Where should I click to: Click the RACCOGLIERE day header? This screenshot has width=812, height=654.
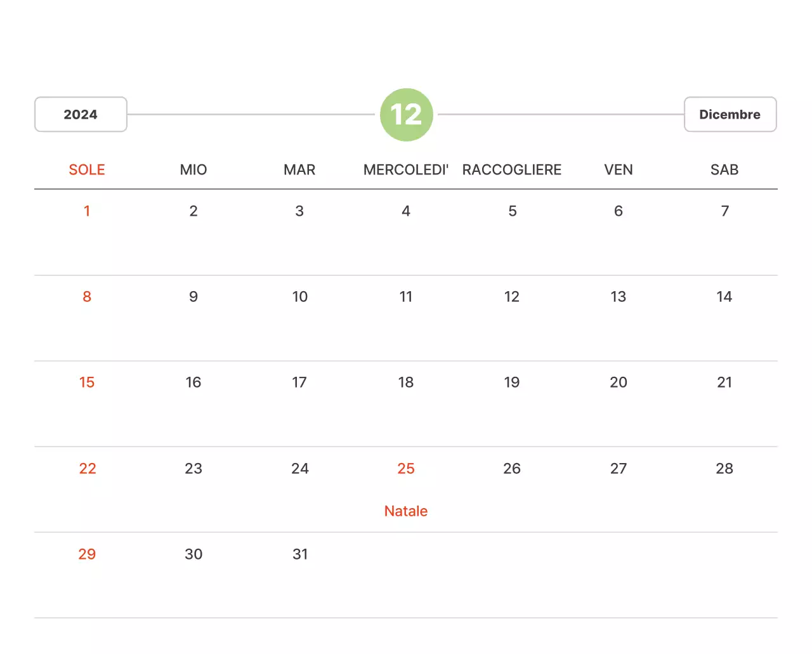point(512,169)
